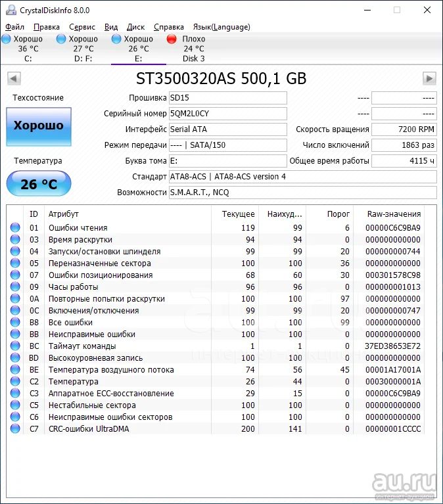Click the Порог column header
443x504 pixels.
(x=330, y=214)
